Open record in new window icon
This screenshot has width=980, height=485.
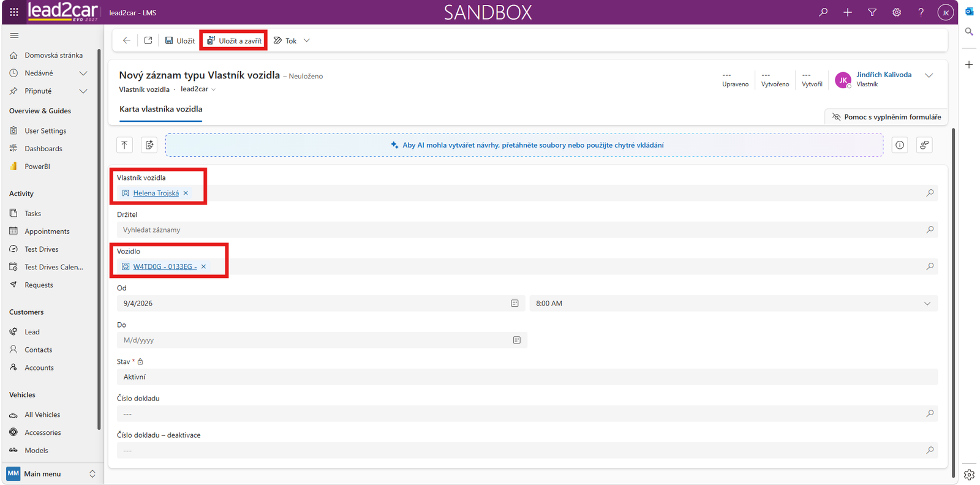click(148, 40)
